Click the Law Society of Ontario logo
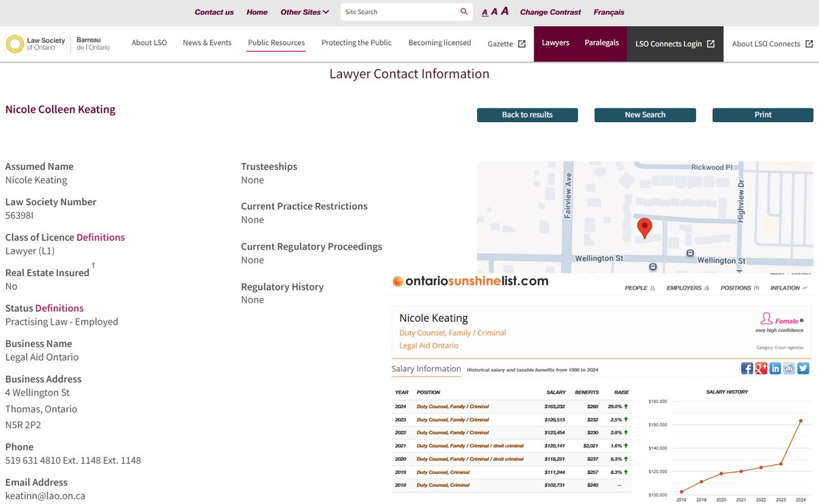The image size is (819, 504). (58, 44)
